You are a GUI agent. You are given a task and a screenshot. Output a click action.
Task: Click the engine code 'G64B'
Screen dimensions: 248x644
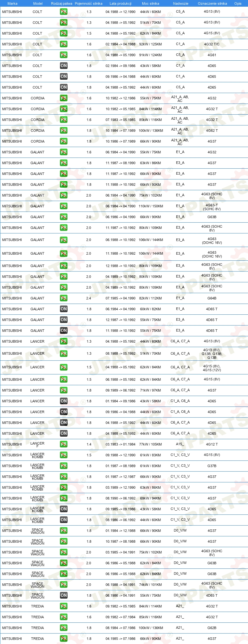212,298
